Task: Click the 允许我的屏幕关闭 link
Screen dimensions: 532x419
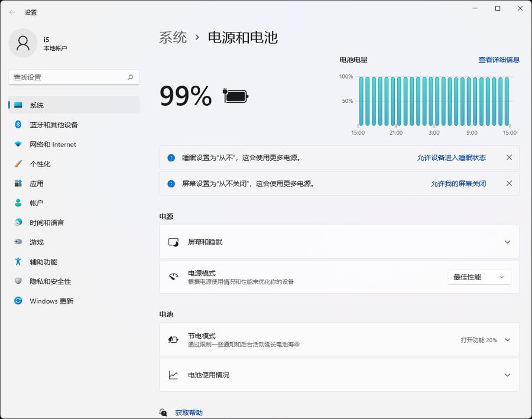Action: tap(458, 184)
